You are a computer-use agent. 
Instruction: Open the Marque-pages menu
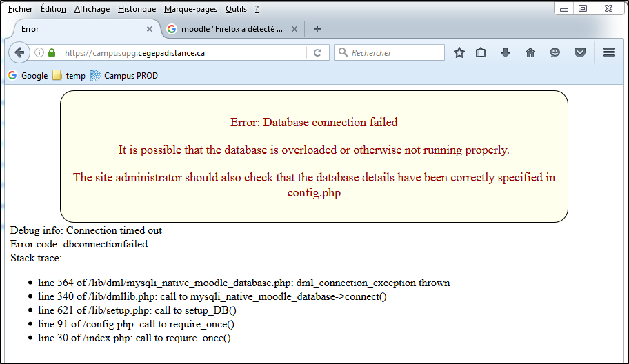pyautogui.click(x=190, y=9)
